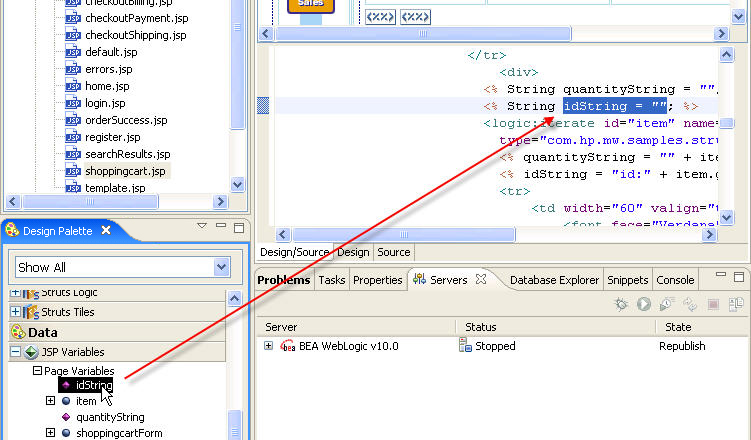Open the Problems view tab
Screen dimensions: 751x440
coord(284,280)
